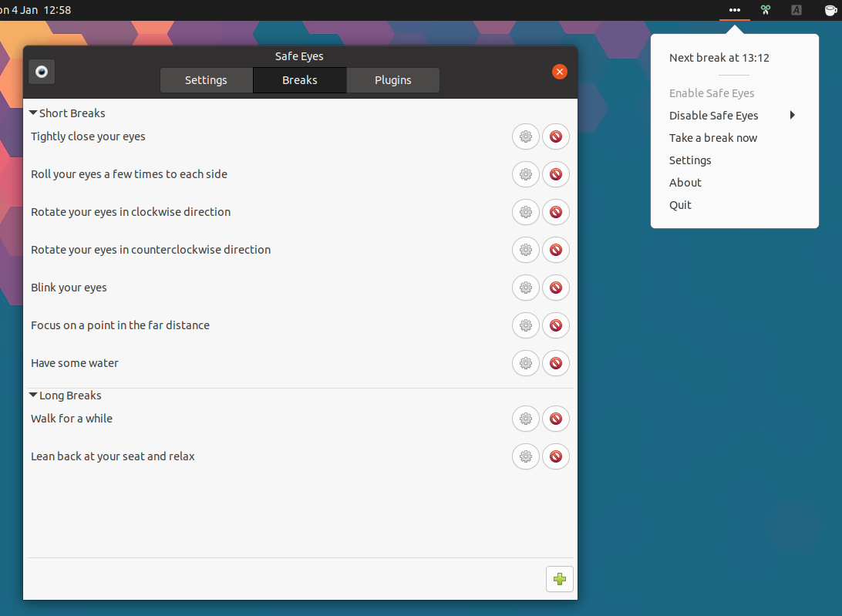Switch to the Plugins tab
Screen dimensions: 842x616
[x=392, y=79]
